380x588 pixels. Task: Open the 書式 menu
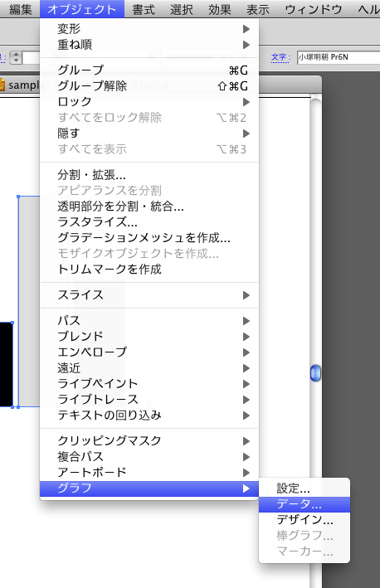144,9
